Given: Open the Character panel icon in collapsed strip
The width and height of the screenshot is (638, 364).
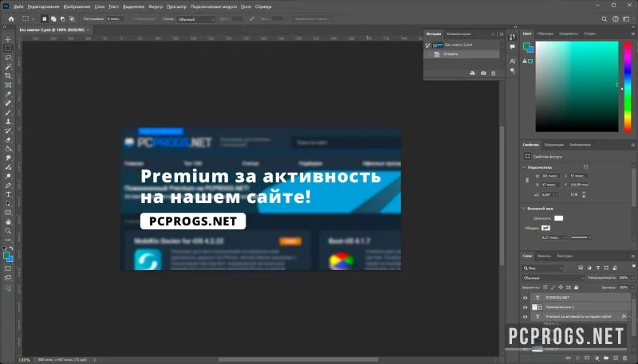Looking at the screenshot, I should tap(512, 61).
